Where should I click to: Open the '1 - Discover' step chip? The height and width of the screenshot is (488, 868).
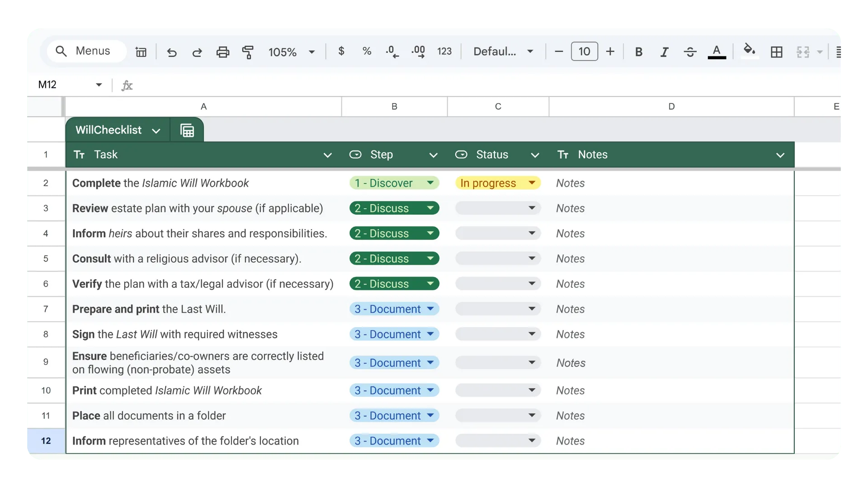pos(394,183)
